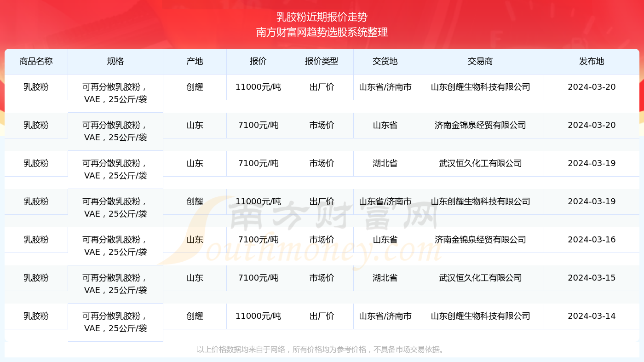The image size is (644, 362).
Task: Click 11000元/吨 price in the 2024-03-14 row
Action: [258, 316]
